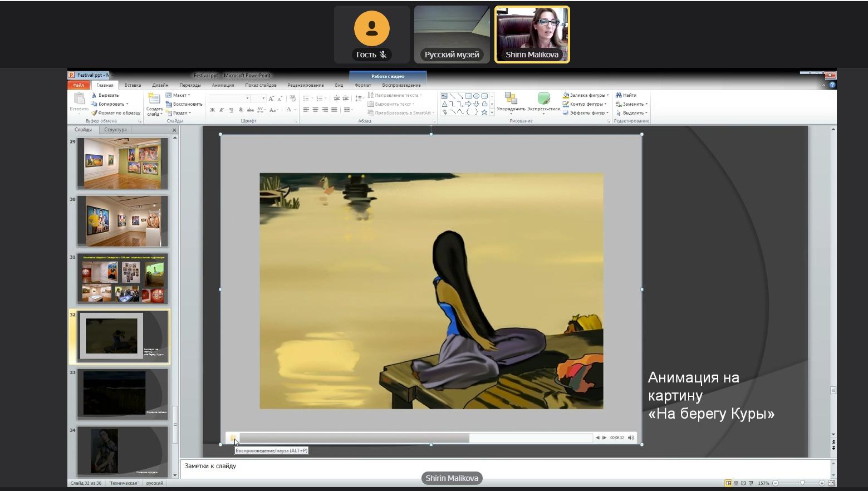The image size is (868, 491).
Task: Decrease list indent level icon
Action: (337, 99)
